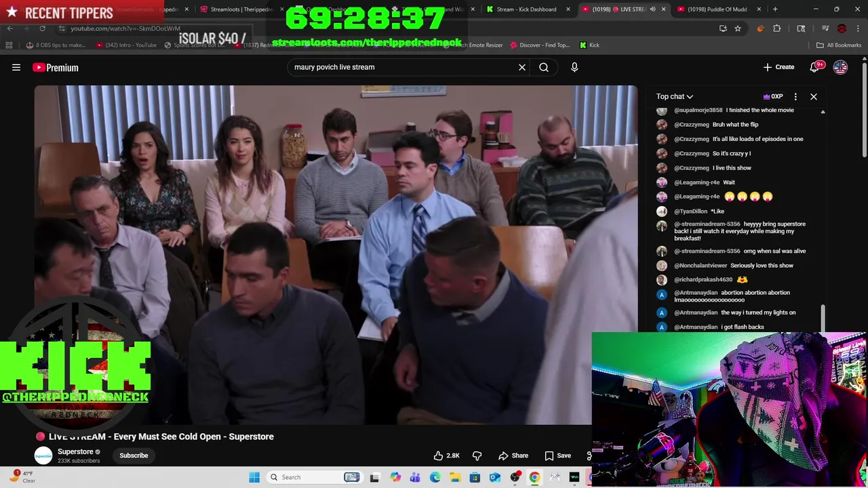The width and height of the screenshot is (868, 488).
Task: Open the All Bookmarks folder
Action: (839, 45)
